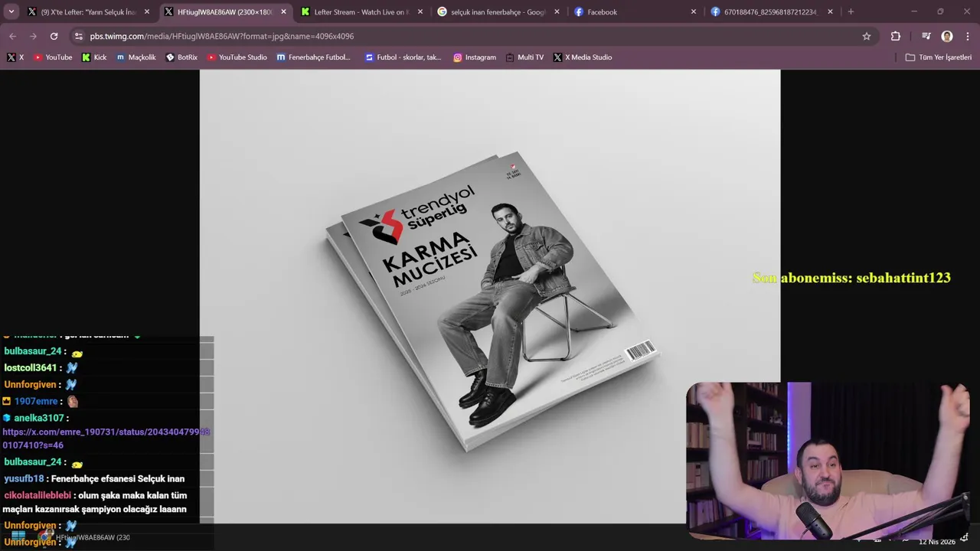
Task: Click cikolatalileblebi username in chat
Action: [37, 496]
